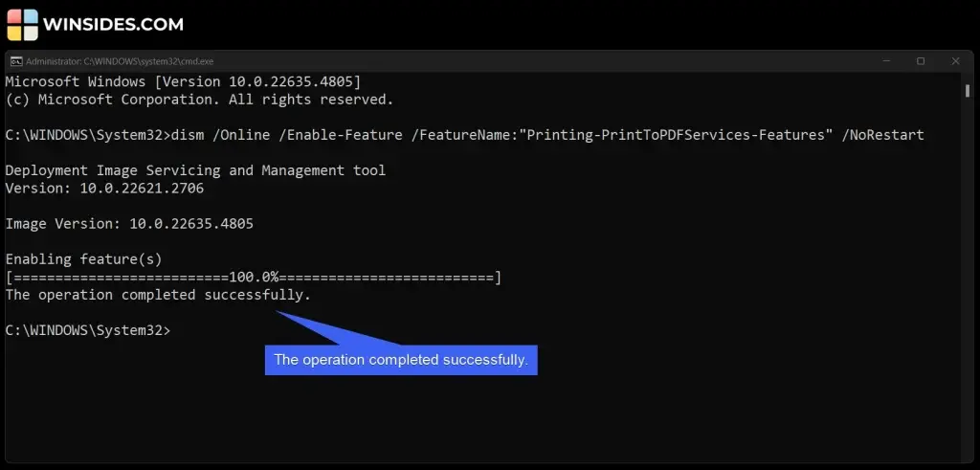Click the cmd.exe icon in title bar
This screenshot has height=470, width=980.
click(16, 61)
